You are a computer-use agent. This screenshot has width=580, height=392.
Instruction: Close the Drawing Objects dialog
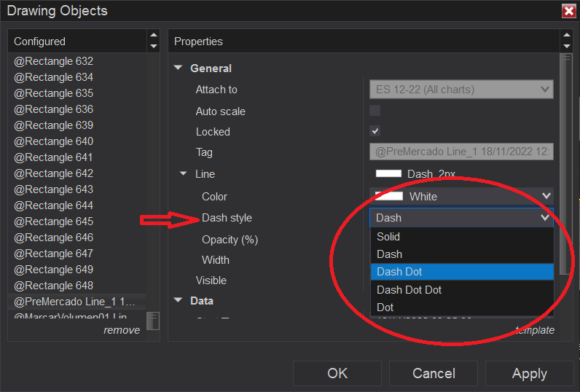[x=568, y=11]
